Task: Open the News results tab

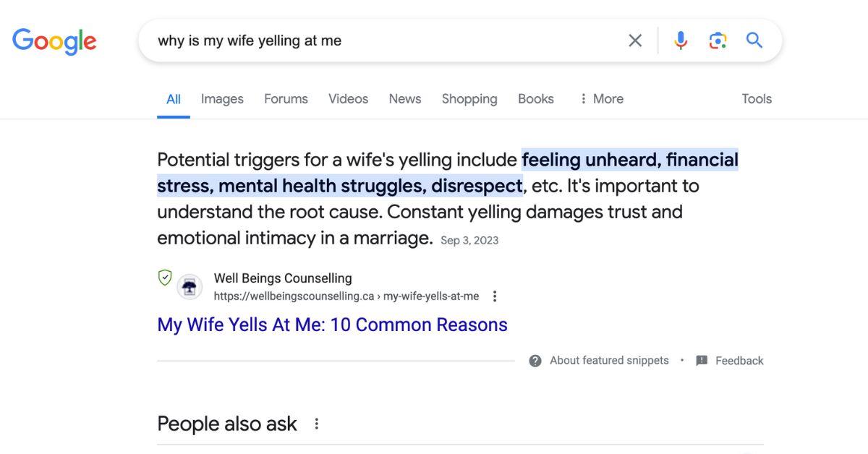Action: [x=404, y=99]
